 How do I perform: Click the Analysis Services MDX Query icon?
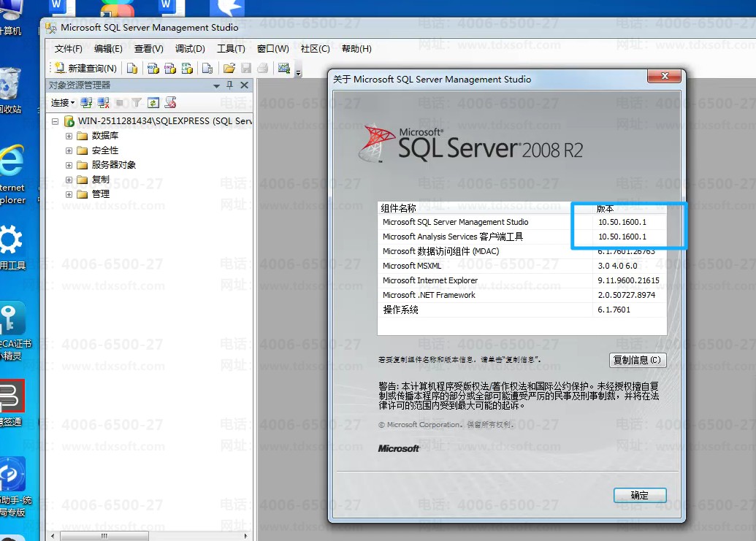click(x=153, y=68)
